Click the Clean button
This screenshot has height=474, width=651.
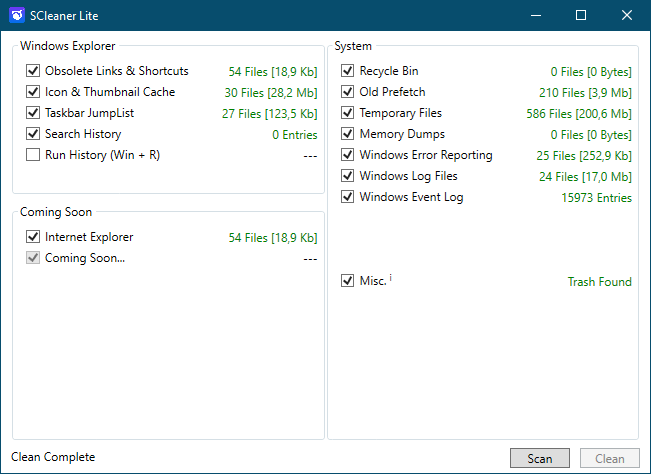click(x=609, y=459)
